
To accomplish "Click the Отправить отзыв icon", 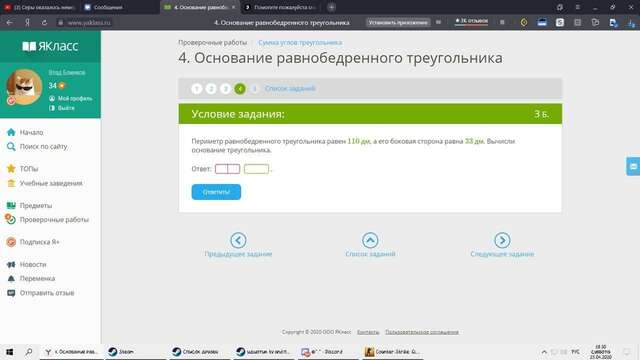I will pos(11,293).
